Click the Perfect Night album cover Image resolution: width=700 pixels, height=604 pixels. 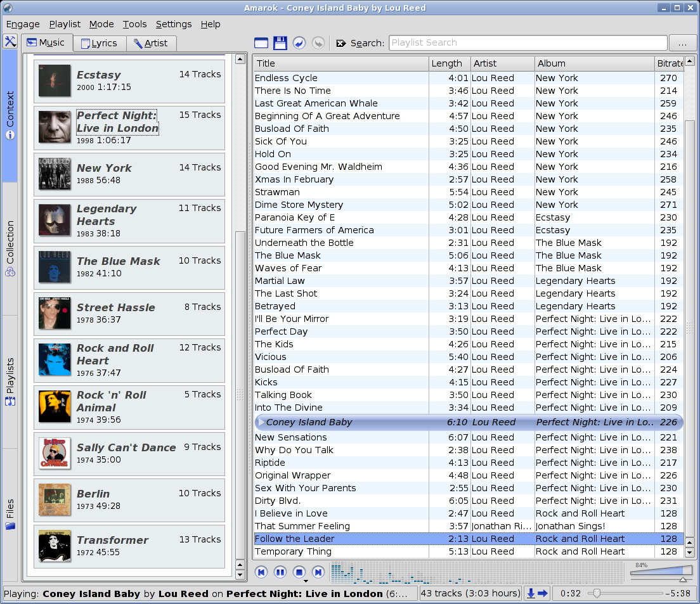coord(55,127)
